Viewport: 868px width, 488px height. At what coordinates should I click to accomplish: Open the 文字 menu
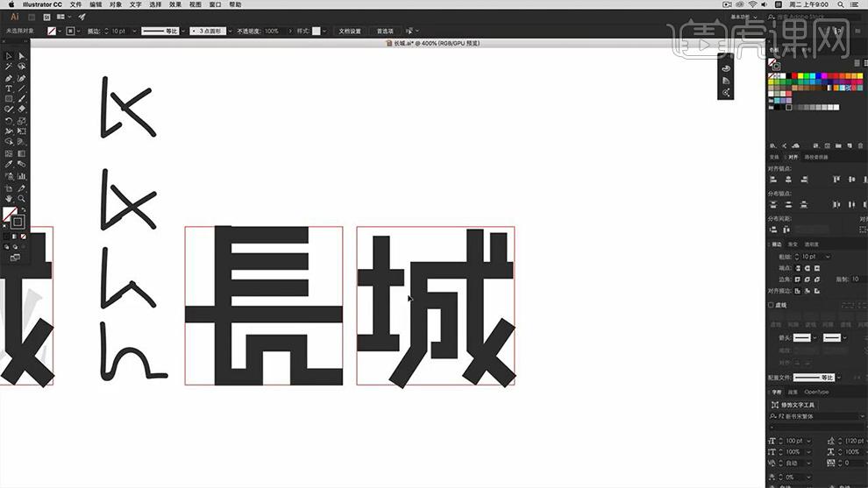tap(136, 4)
